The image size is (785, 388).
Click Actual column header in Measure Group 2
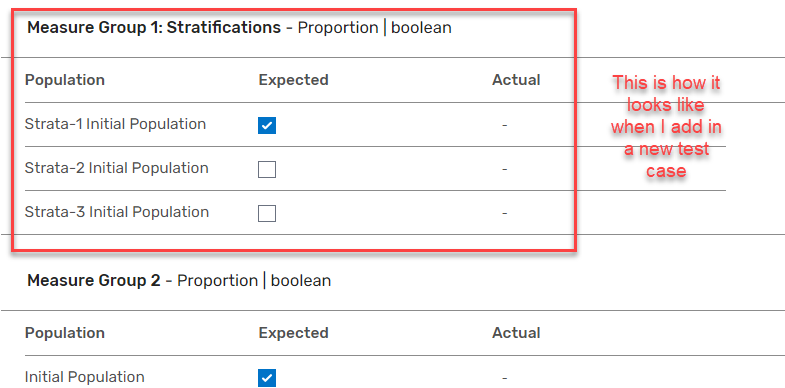coord(516,333)
